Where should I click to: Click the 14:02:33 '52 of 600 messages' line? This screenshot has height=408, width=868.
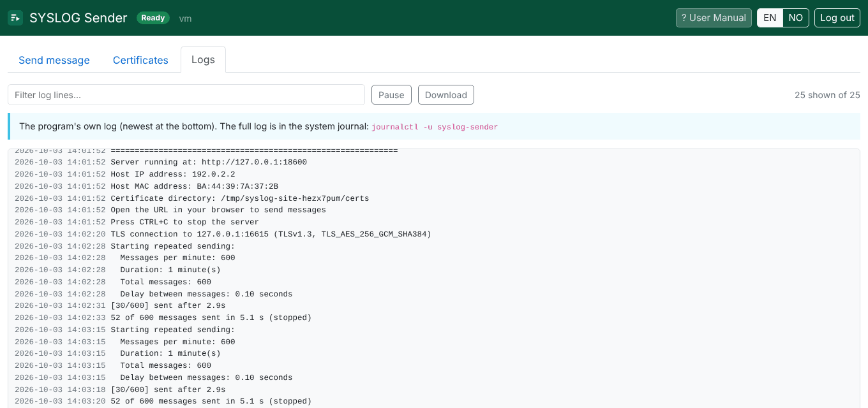click(163, 317)
